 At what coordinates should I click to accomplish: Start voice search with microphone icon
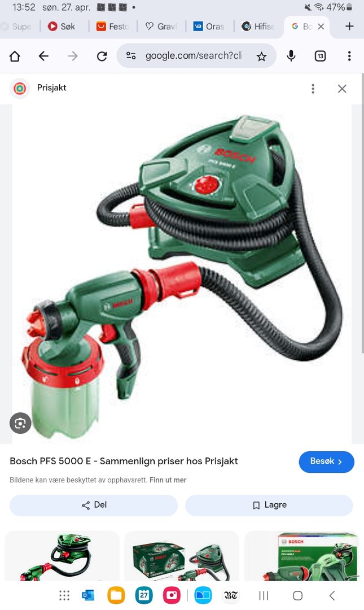tap(291, 56)
